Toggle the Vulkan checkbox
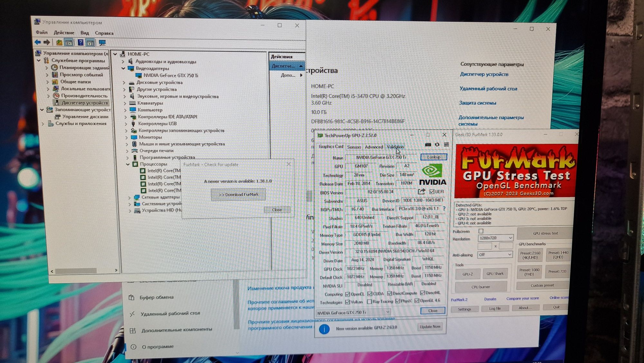Image resolution: width=644 pixels, height=363 pixels. (x=347, y=302)
